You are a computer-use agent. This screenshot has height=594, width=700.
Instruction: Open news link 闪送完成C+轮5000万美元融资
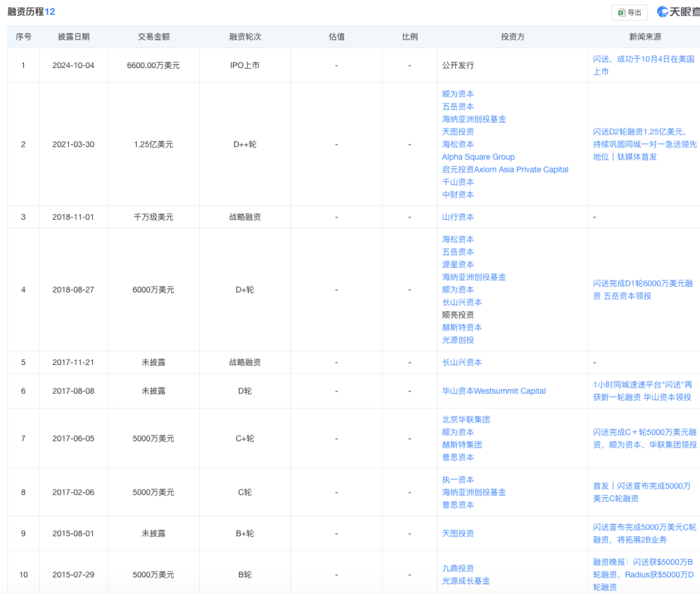click(x=645, y=438)
